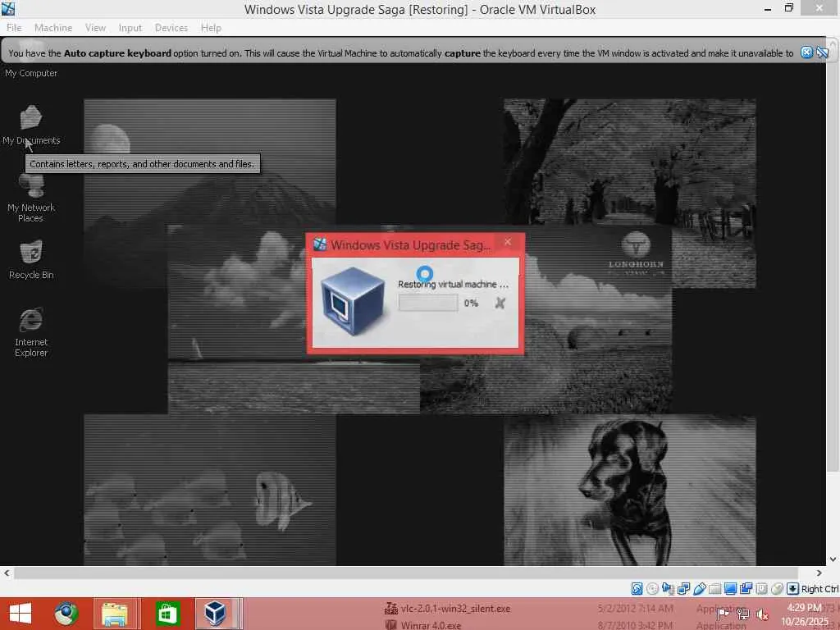Open the Windows Store taskbar icon
840x630 pixels.
[167, 614]
